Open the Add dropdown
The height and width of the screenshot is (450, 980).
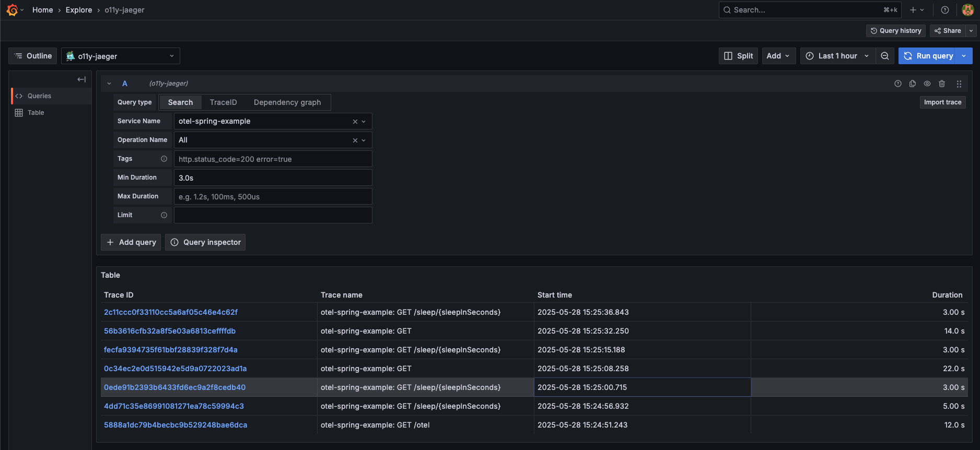[x=778, y=56]
